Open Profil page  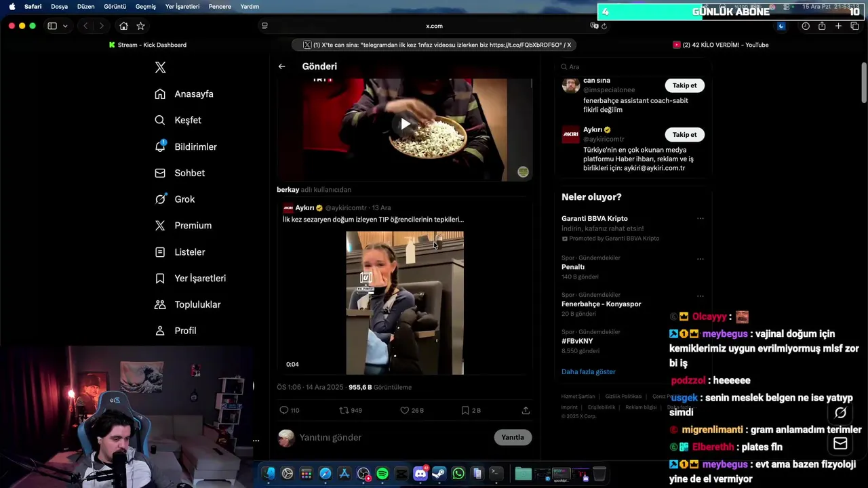click(x=176, y=331)
